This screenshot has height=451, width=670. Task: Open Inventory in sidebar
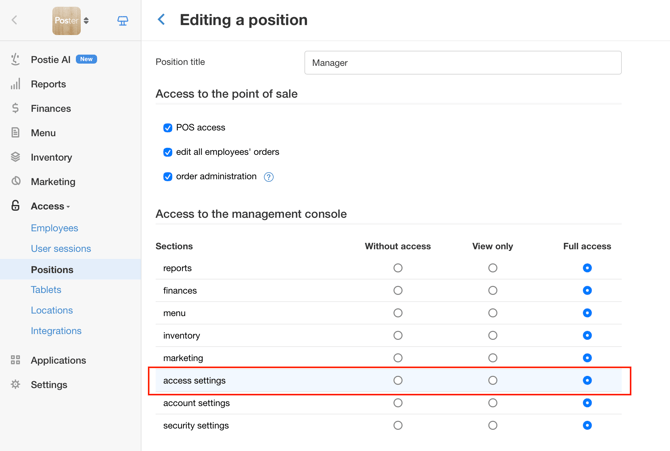[51, 157]
